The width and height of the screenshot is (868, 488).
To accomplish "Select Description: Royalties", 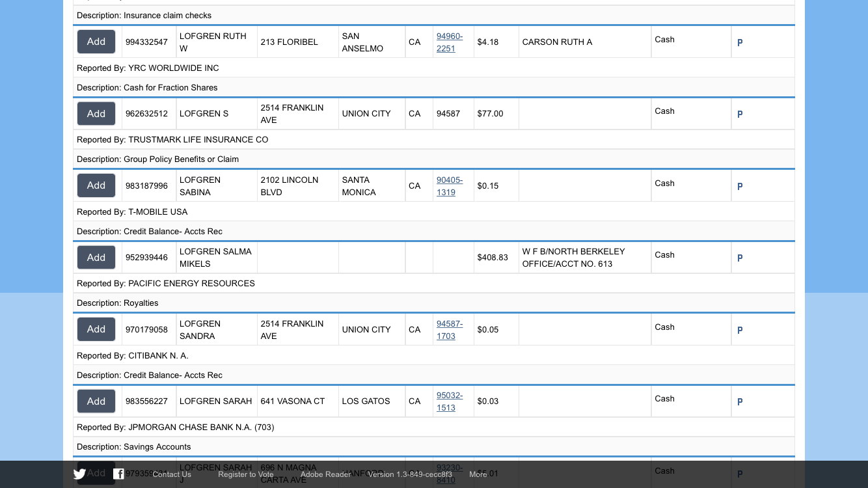I will (118, 303).
